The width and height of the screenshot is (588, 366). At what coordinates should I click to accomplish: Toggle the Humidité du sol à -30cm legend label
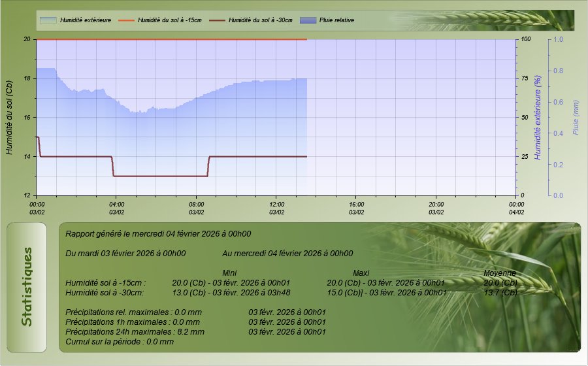point(260,20)
